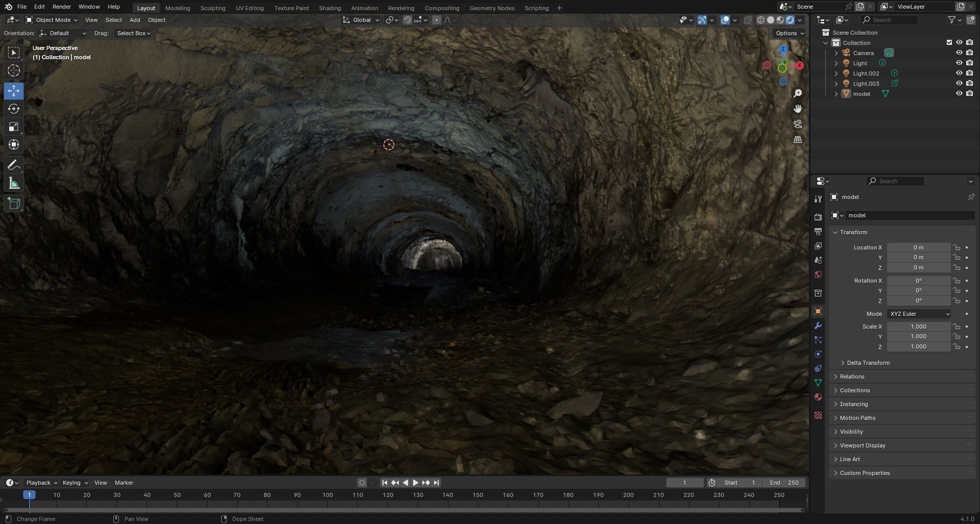Select the Annotate tool
This screenshot has height=524, width=980.
(x=14, y=165)
